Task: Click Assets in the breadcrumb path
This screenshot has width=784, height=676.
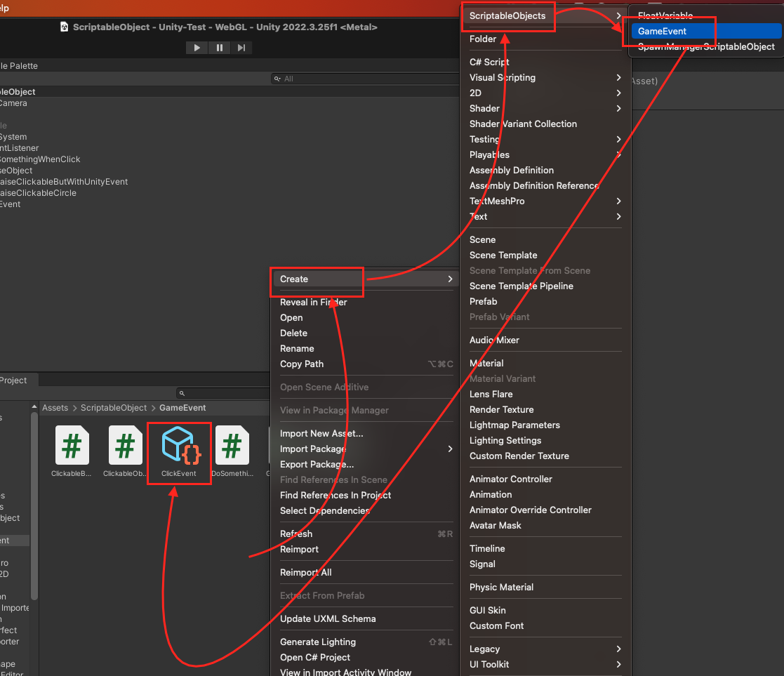Action: 55,408
